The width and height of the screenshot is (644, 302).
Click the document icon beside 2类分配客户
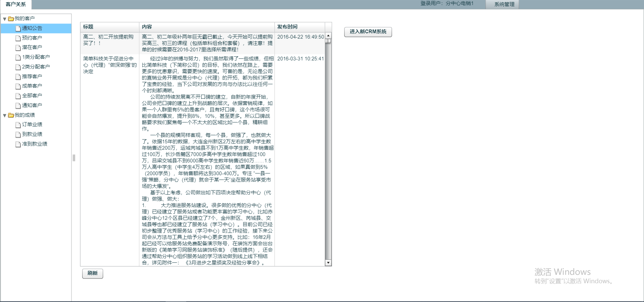tap(18, 67)
